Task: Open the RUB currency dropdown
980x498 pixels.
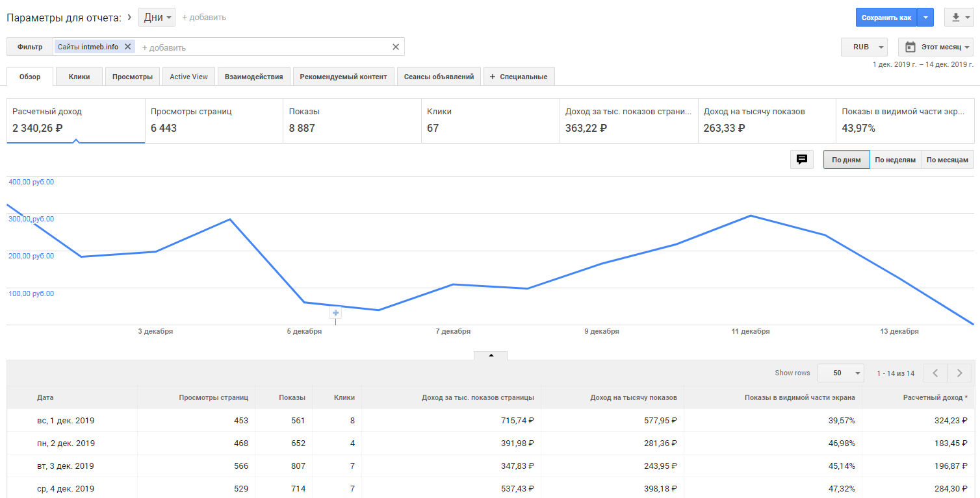Action: tap(864, 47)
